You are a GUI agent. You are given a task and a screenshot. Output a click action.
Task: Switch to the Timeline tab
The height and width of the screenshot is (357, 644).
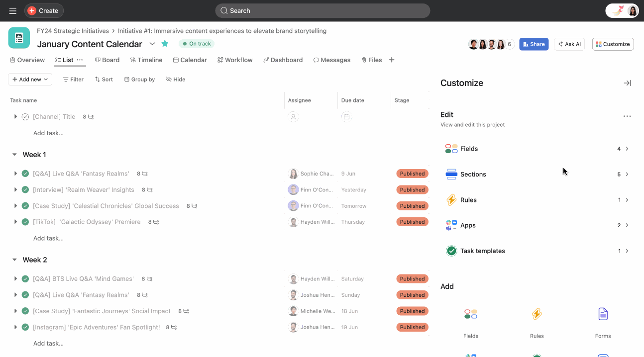click(x=146, y=60)
